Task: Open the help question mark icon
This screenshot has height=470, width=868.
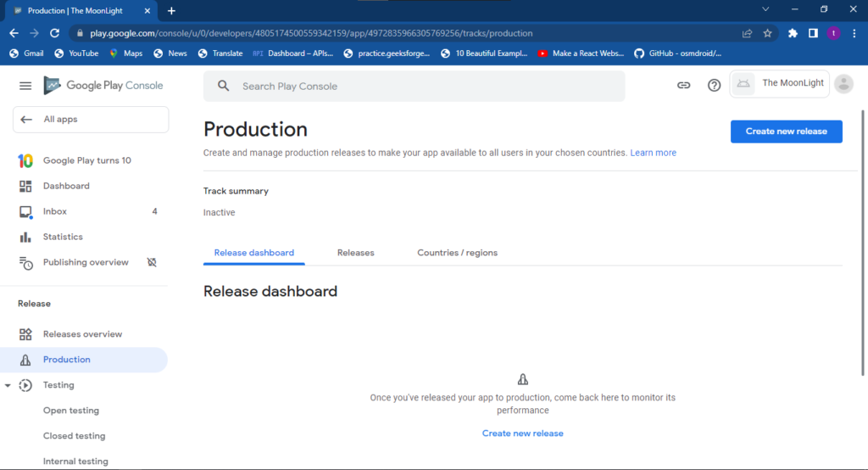Action: click(715, 86)
